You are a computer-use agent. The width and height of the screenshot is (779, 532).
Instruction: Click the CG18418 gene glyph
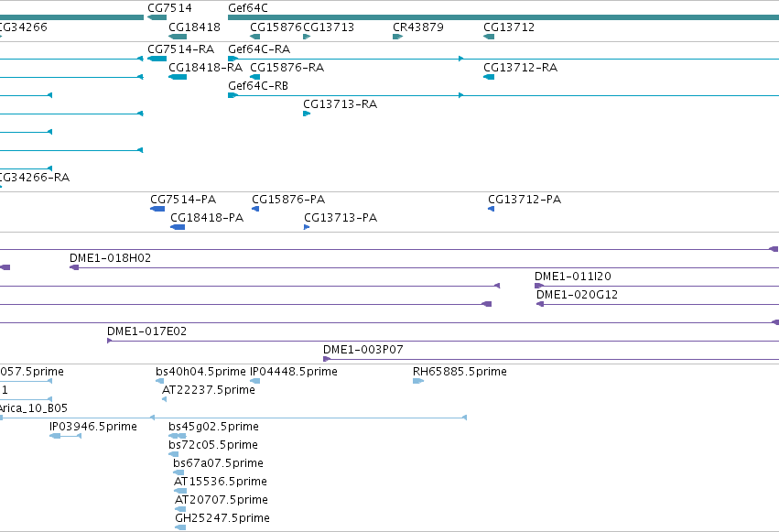pyautogui.click(x=178, y=37)
